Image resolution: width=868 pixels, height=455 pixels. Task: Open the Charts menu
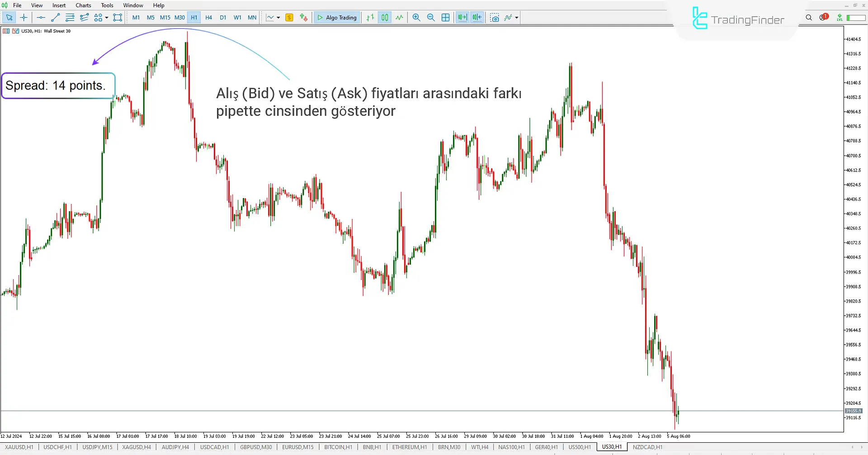point(83,5)
